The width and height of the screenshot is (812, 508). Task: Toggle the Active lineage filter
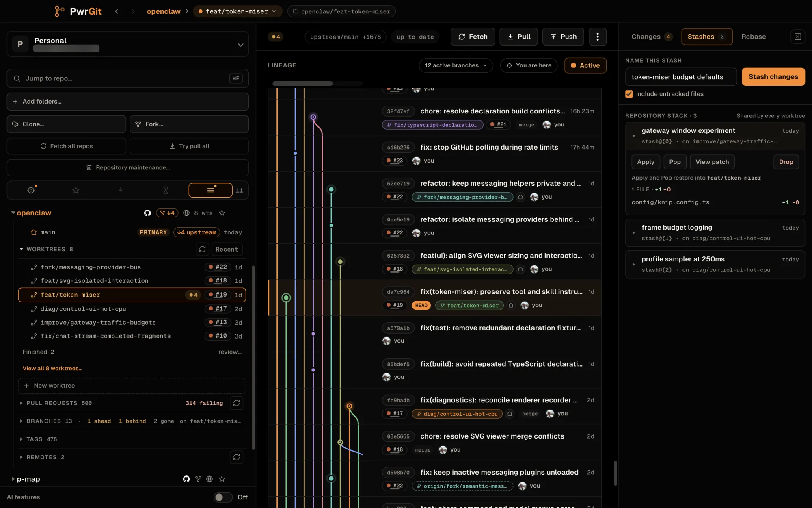click(x=585, y=65)
